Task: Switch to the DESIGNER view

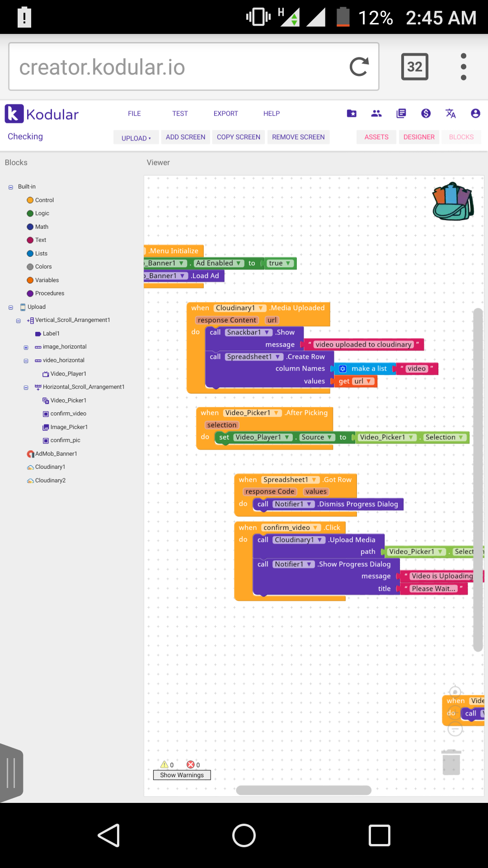Action: pyautogui.click(x=419, y=137)
